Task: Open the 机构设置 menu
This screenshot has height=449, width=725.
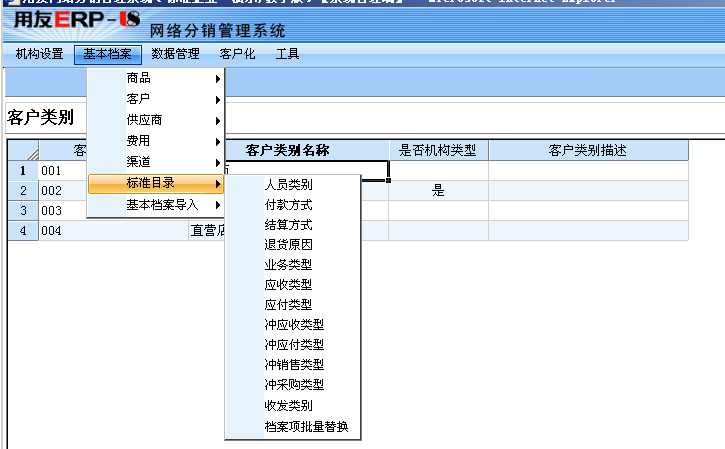Action: (39, 54)
